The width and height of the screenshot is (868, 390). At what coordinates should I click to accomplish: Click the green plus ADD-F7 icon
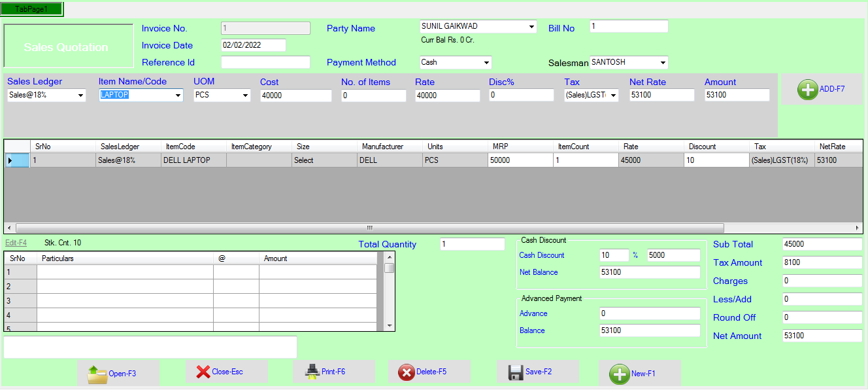coord(808,90)
